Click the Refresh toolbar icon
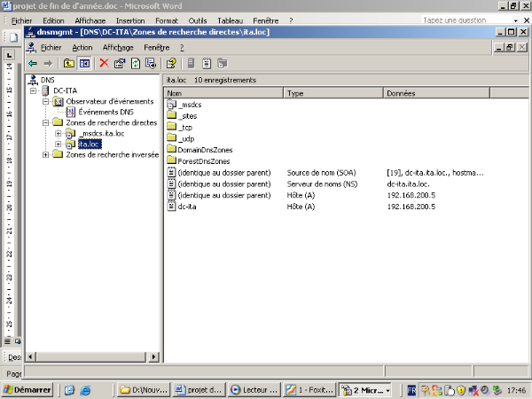Viewport: 532px width, 399px height. click(135, 63)
